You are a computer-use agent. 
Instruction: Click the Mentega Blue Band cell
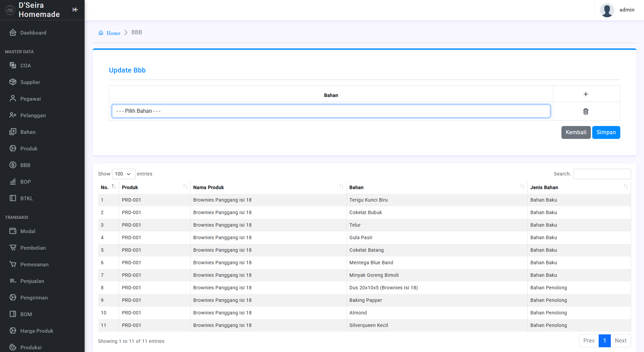point(437,263)
